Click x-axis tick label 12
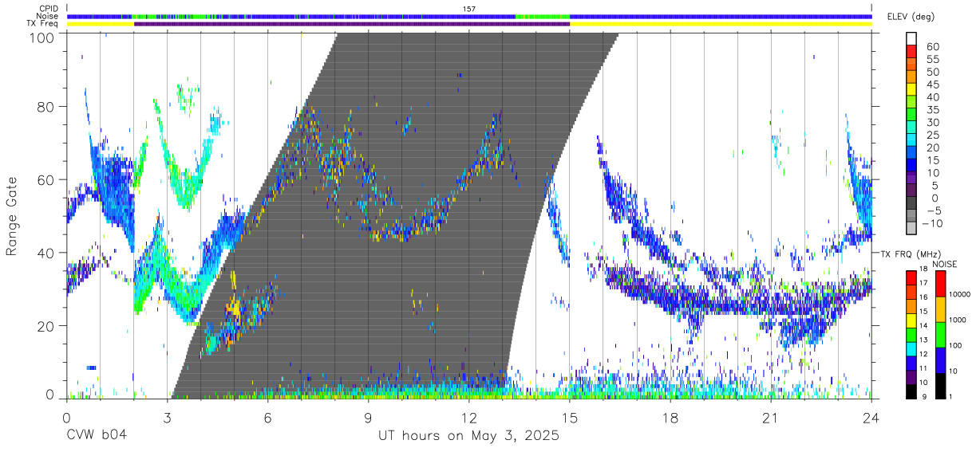The height and width of the screenshot is (452, 980). 469,416
